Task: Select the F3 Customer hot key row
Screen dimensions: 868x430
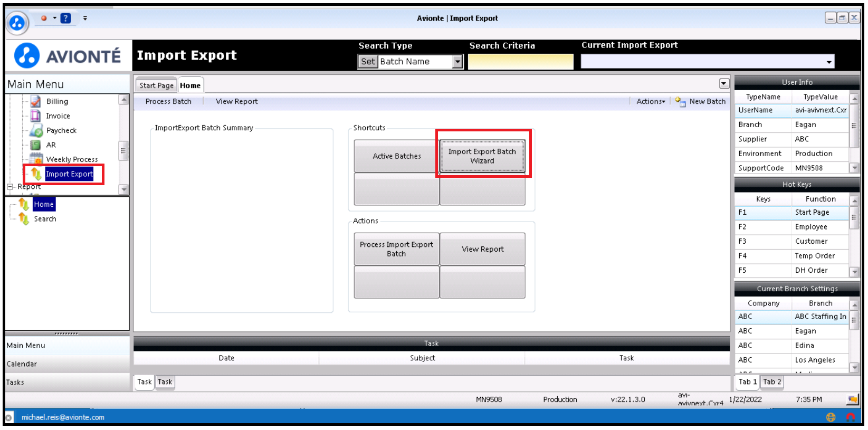Action: tap(791, 242)
